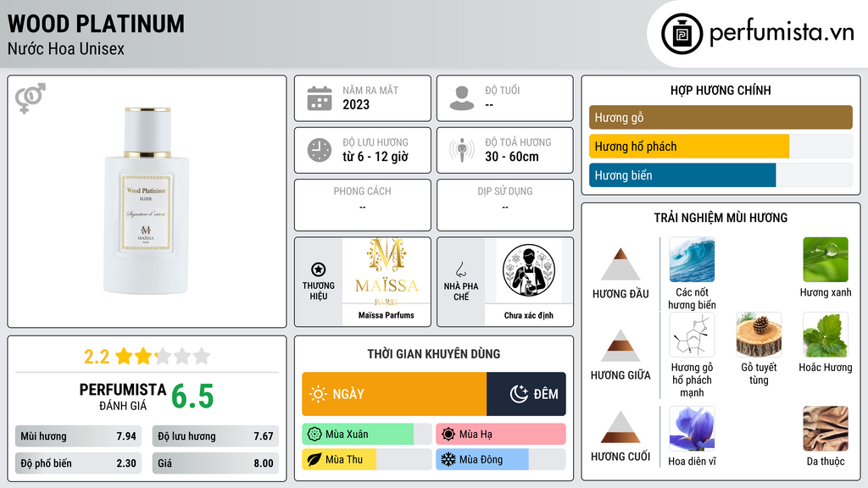Click the person silhouette icon for Độ tuổi
This screenshot has width=868, height=488.
pos(462,98)
